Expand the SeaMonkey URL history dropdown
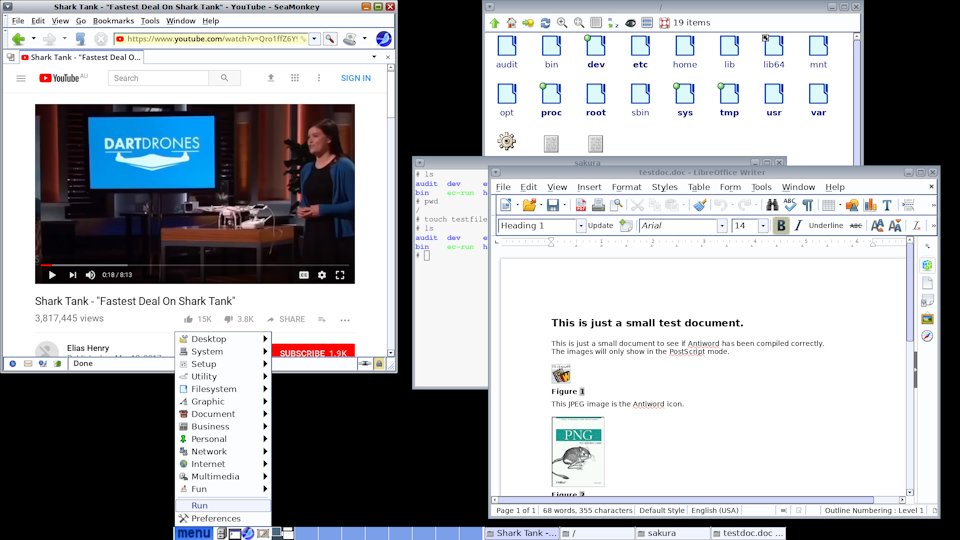The image size is (960, 540). 314,39
